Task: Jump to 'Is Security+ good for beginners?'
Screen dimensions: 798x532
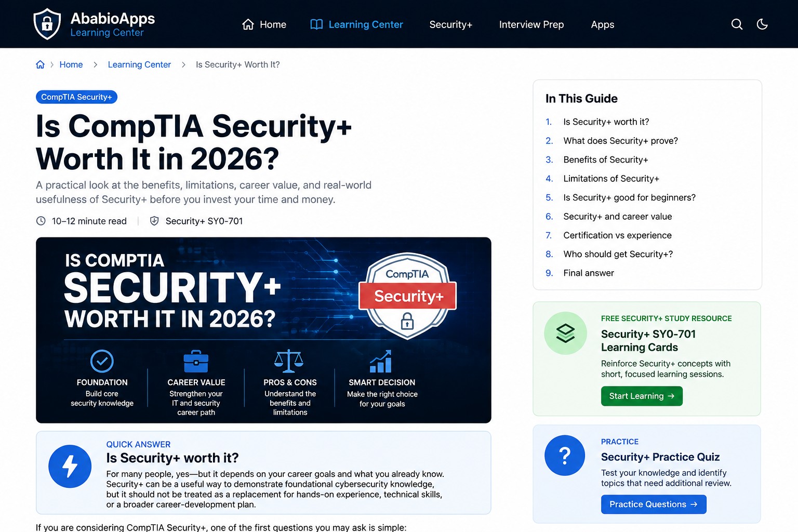Action: pos(629,197)
